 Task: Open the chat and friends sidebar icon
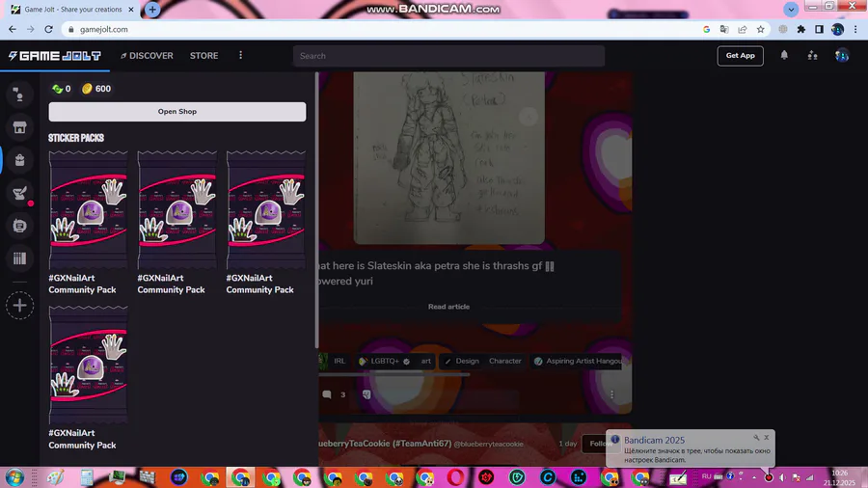point(19,95)
